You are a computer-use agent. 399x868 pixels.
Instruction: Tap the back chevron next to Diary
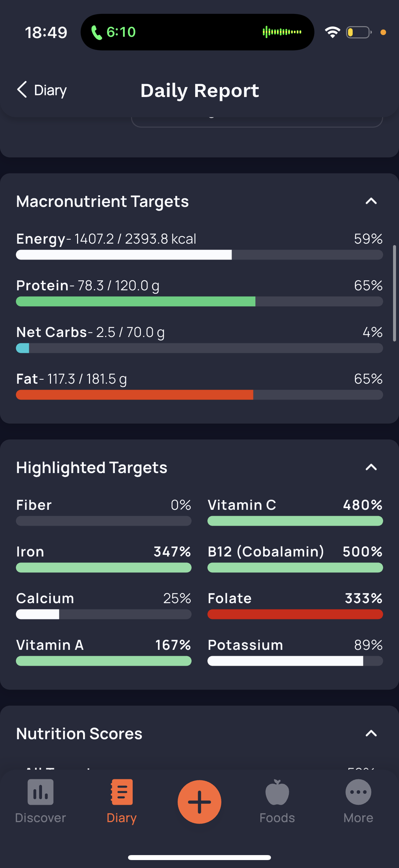tap(22, 90)
